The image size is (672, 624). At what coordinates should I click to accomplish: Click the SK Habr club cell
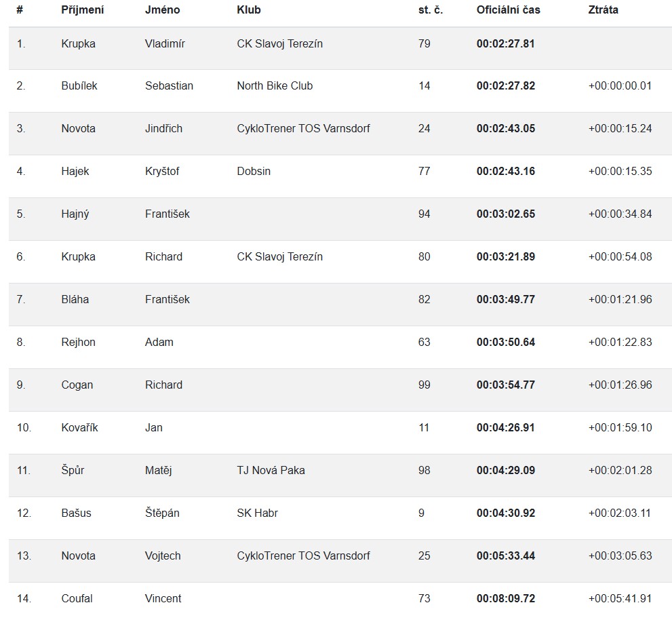click(x=257, y=513)
